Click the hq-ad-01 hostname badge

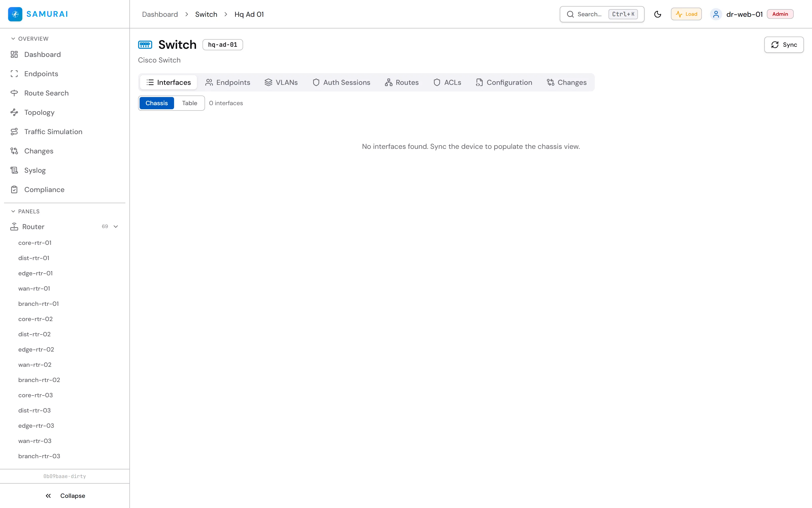(x=223, y=45)
